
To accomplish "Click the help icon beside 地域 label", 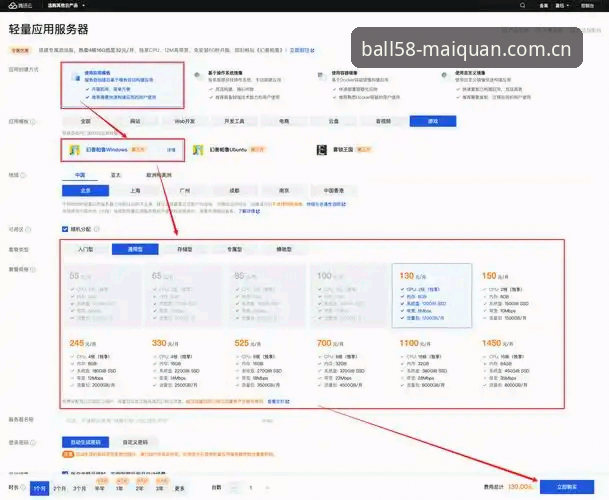I will [23, 175].
